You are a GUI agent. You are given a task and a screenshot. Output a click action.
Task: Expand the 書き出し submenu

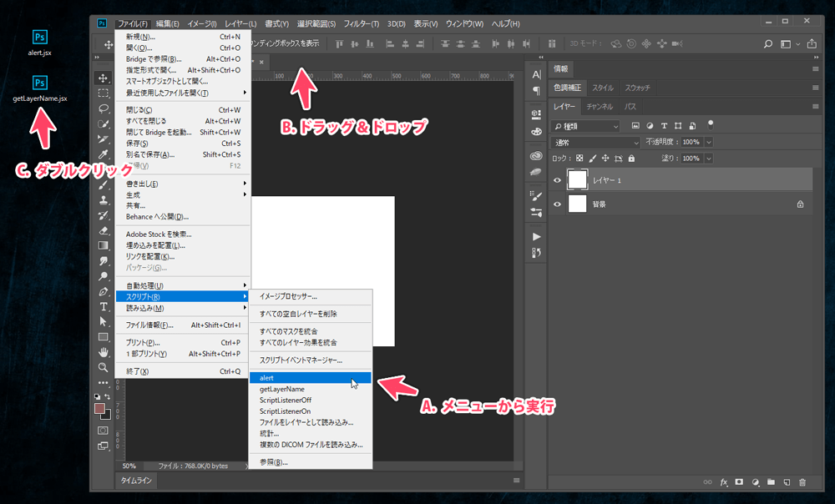(x=183, y=184)
